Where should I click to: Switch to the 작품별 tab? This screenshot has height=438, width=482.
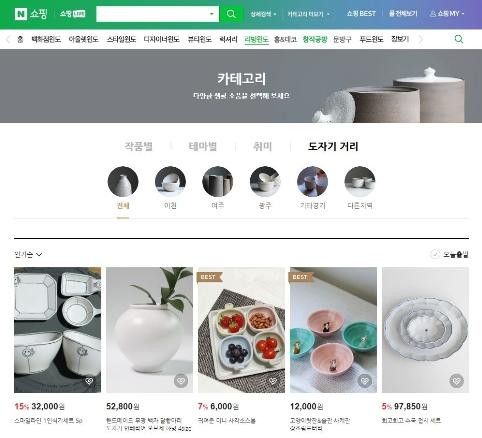[x=138, y=146]
